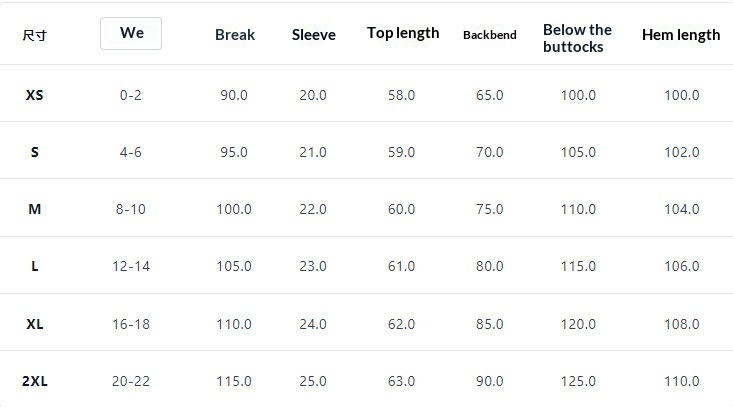This screenshot has height=407, width=733.
Task: Select the 2XL size row label
Action: [x=35, y=381]
